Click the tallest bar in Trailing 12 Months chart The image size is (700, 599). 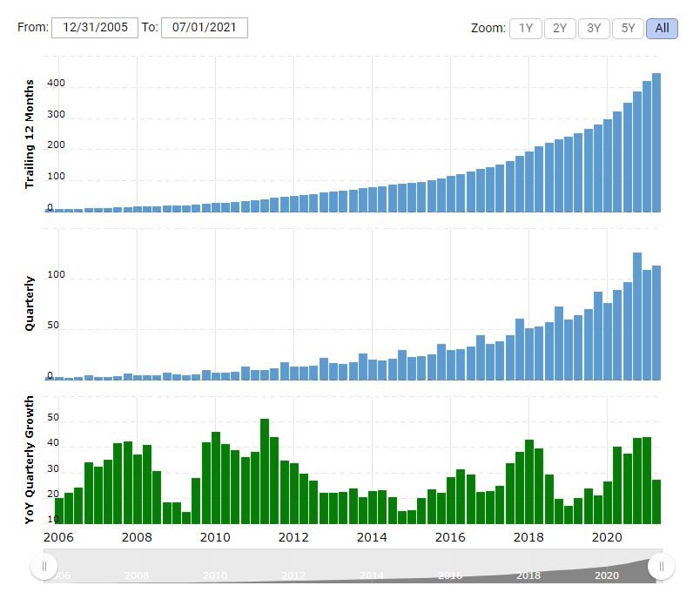coord(656,143)
